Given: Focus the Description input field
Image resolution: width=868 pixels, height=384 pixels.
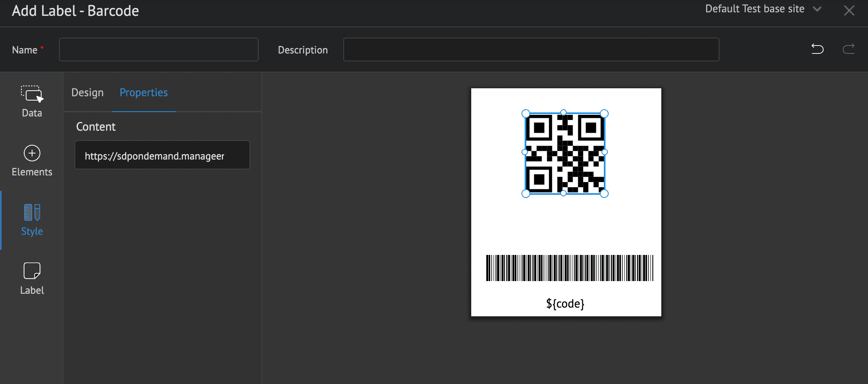Looking at the screenshot, I should (x=531, y=49).
